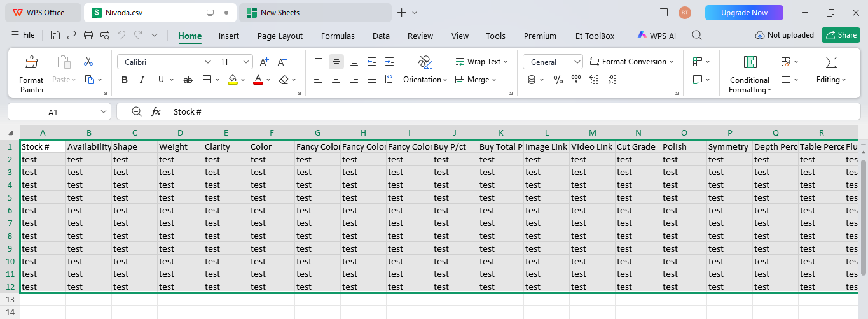
Task: Decrease indent icon
Action: tap(372, 62)
